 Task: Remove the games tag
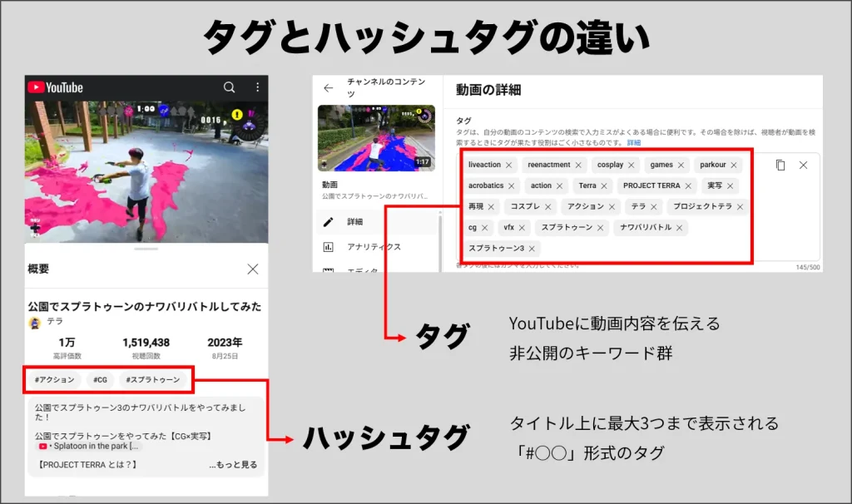click(681, 166)
